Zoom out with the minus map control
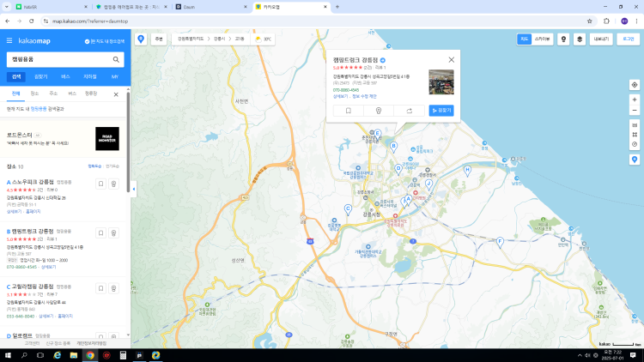The width and height of the screenshot is (644, 362). pyautogui.click(x=635, y=111)
